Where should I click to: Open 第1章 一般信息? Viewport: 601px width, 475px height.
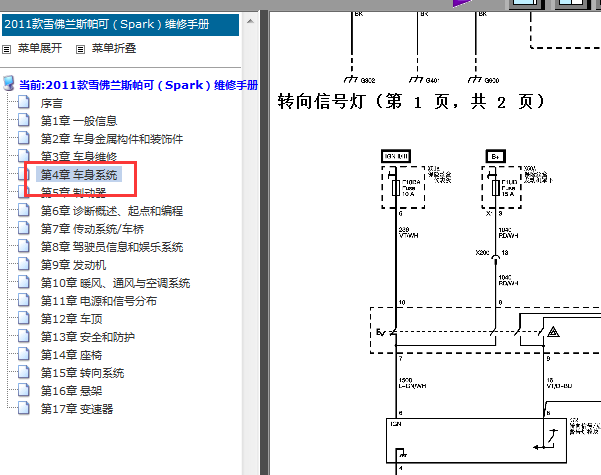[79, 121]
